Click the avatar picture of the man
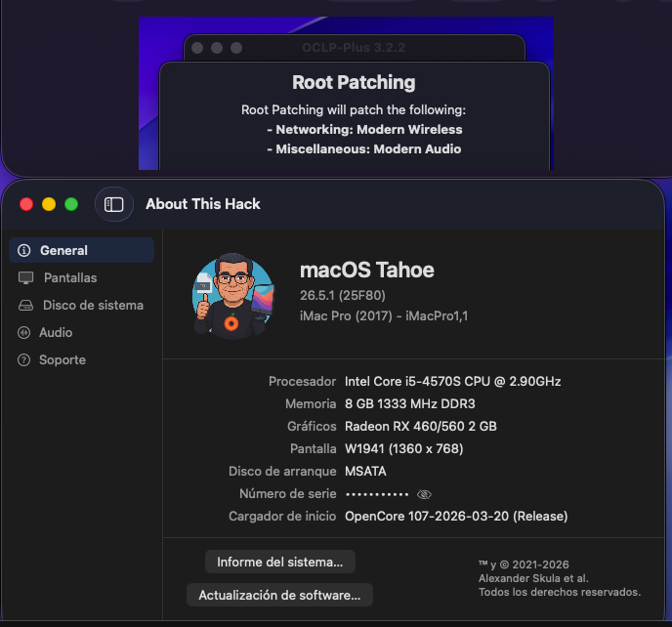Image resolution: width=672 pixels, height=627 pixels. click(x=232, y=294)
